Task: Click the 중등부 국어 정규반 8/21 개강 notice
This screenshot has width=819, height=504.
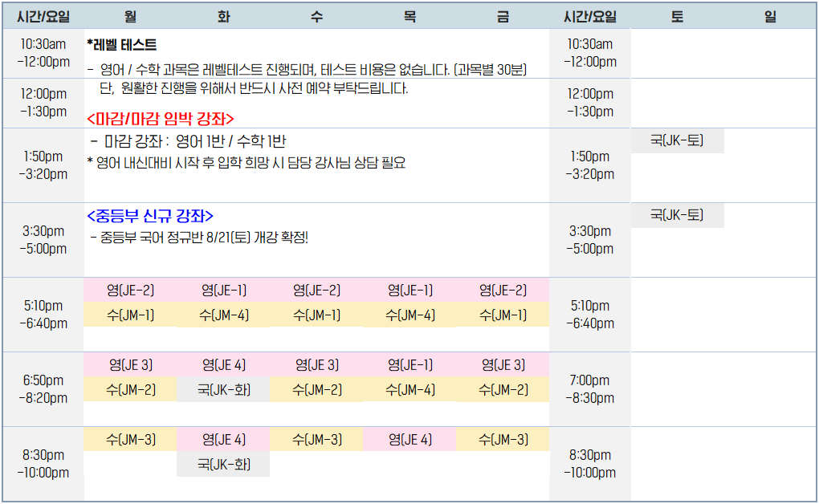Action: coord(201,238)
